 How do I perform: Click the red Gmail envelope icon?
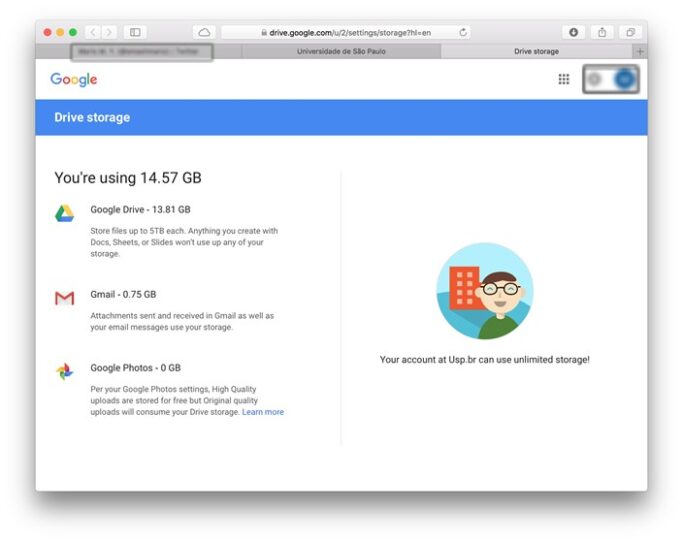click(x=64, y=298)
